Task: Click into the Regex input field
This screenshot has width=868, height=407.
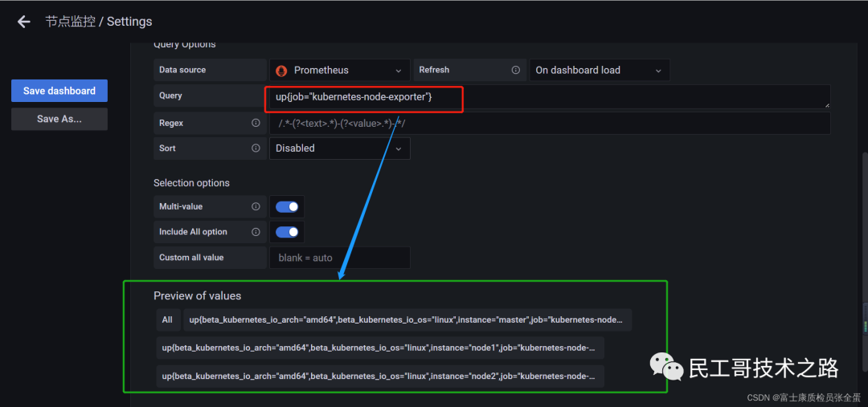Action: tap(550, 124)
